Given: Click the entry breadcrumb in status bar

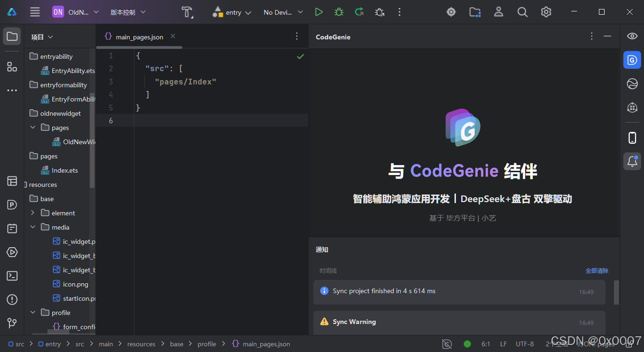Looking at the screenshot, I should pos(49,344).
